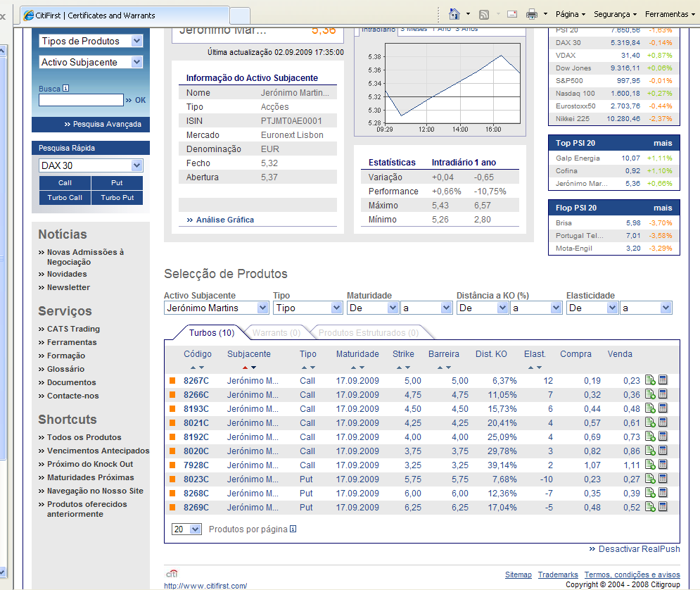This screenshot has height=590, width=700.
Task: Open Elasticidade De dropdown
Action: point(592,308)
